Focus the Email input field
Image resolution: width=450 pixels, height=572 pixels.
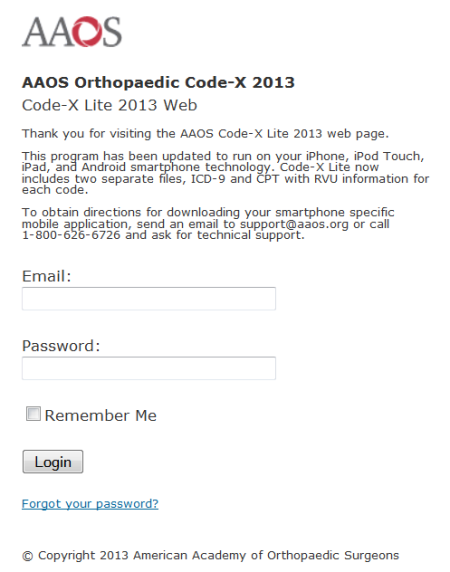click(x=149, y=299)
